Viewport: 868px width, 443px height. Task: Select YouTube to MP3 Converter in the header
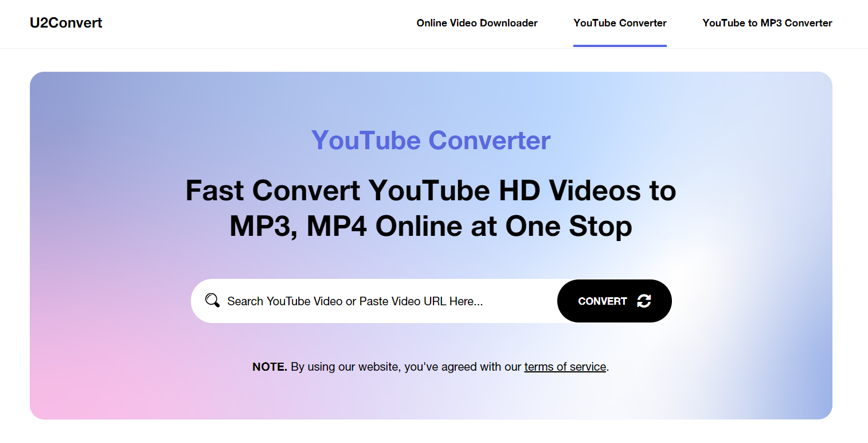click(767, 23)
